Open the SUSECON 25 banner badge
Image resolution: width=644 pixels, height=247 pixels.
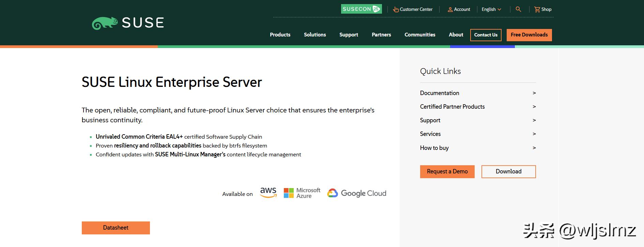tap(361, 9)
